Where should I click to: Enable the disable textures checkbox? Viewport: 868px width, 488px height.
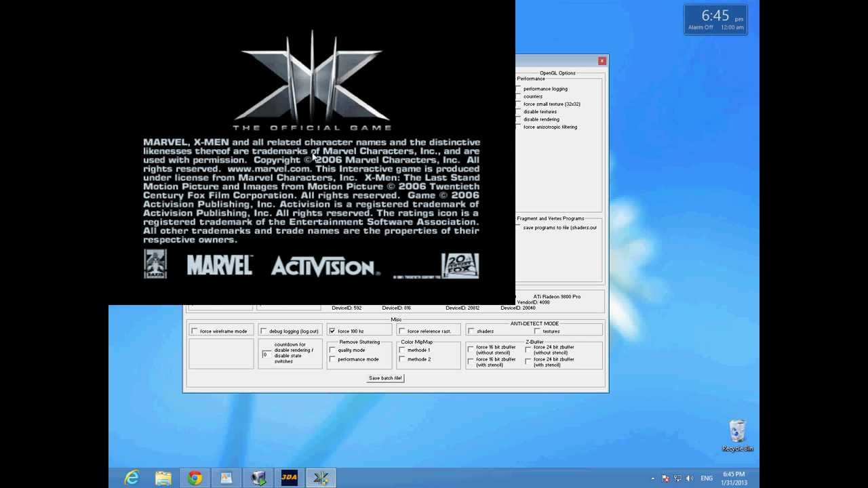[x=519, y=112]
